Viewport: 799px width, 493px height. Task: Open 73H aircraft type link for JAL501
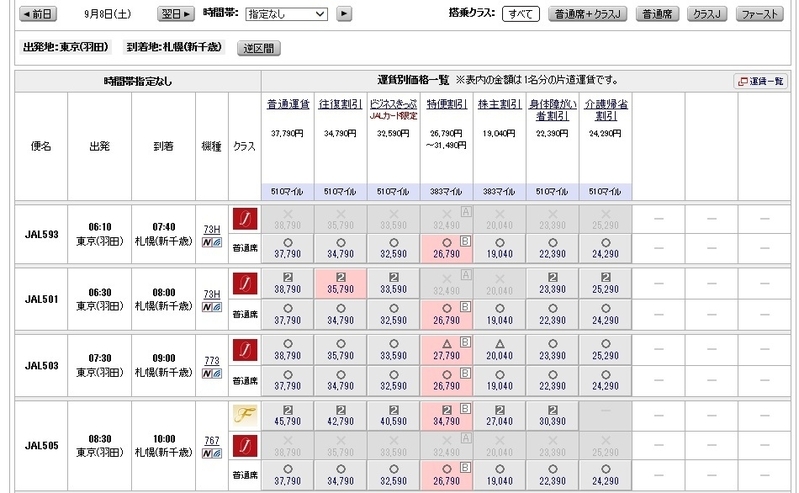tap(212, 294)
